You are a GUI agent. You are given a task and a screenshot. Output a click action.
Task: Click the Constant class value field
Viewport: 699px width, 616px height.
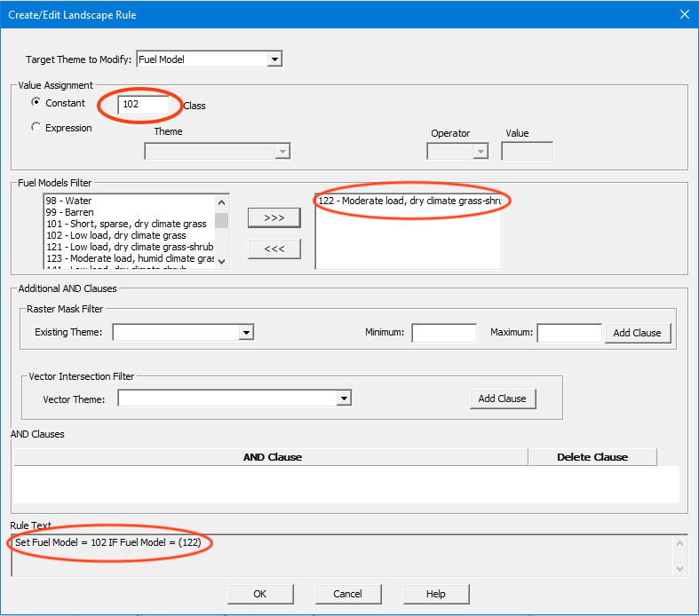tap(143, 104)
